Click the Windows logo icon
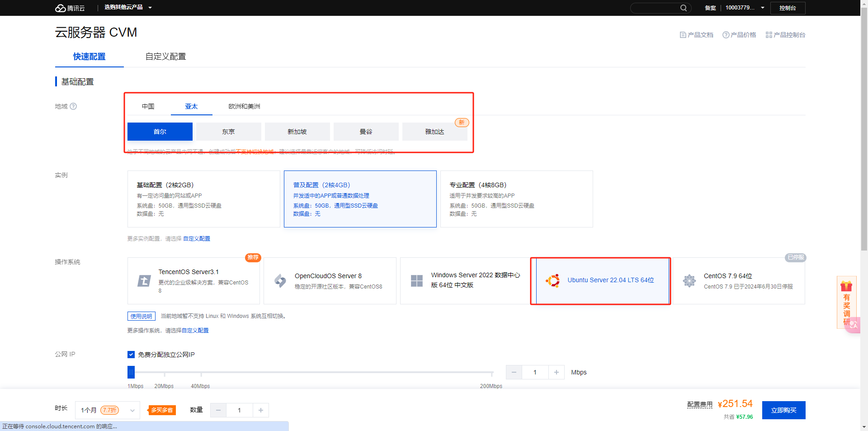Screen dimensions: 868x431 tap(417, 281)
